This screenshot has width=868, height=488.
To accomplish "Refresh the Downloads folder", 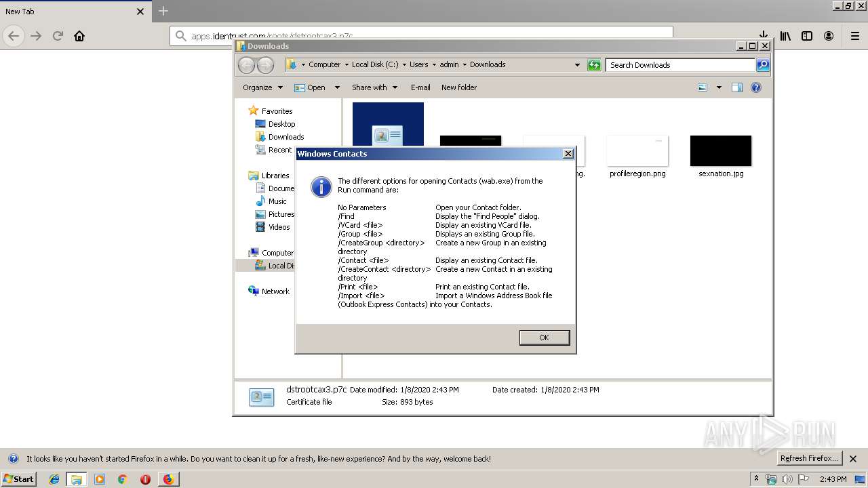I will [594, 65].
